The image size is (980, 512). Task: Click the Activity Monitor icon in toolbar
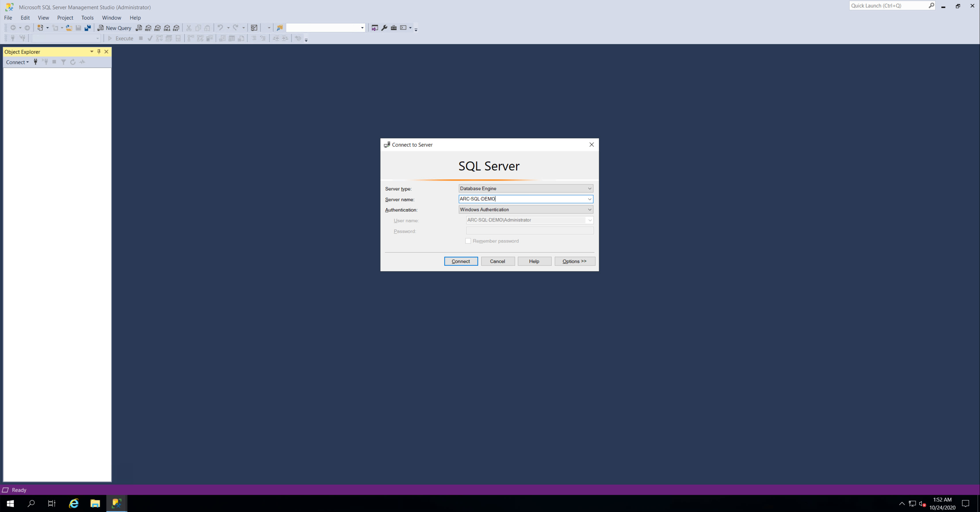(254, 28)
